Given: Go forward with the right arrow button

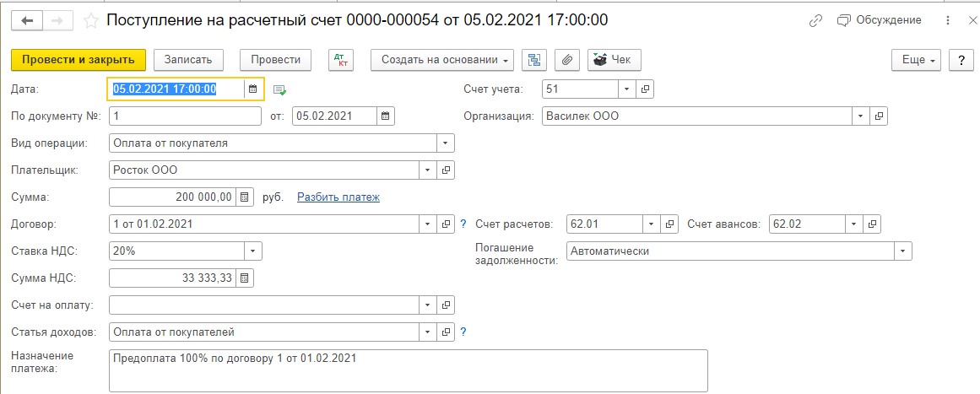Looking at the screenshot, I should pos(58,20).
